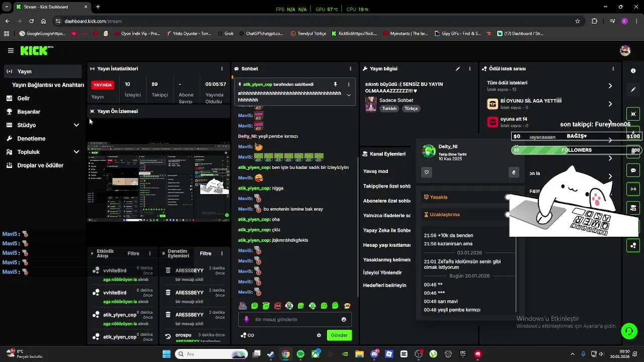Open Grok bookmark

pos(225,34)
